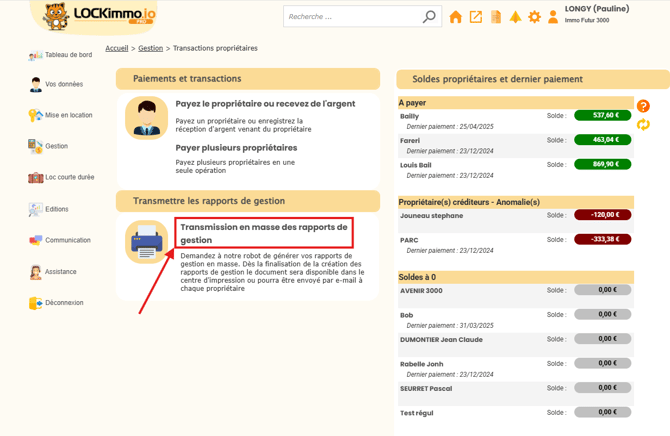
Task: Open Payez le propriétaire ou recevez de l'argent
Action: pos(265,104)
